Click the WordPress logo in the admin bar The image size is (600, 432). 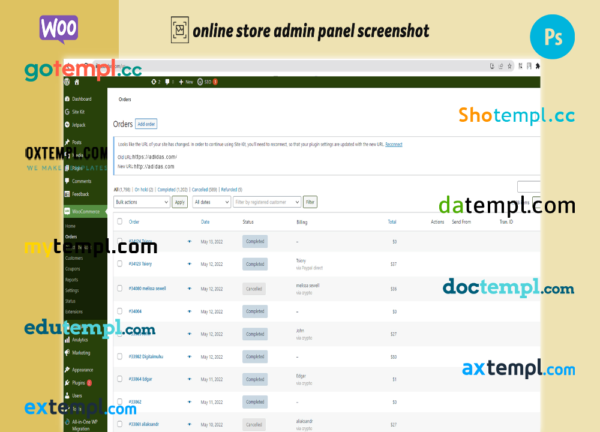[67, 82]
